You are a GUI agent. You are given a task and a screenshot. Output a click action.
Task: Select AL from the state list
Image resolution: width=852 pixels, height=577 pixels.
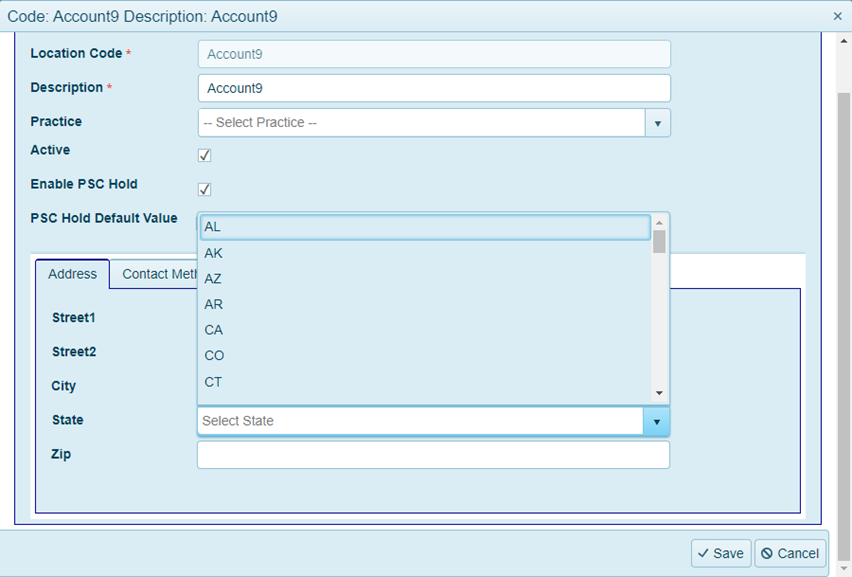click(x=425, y=228)
